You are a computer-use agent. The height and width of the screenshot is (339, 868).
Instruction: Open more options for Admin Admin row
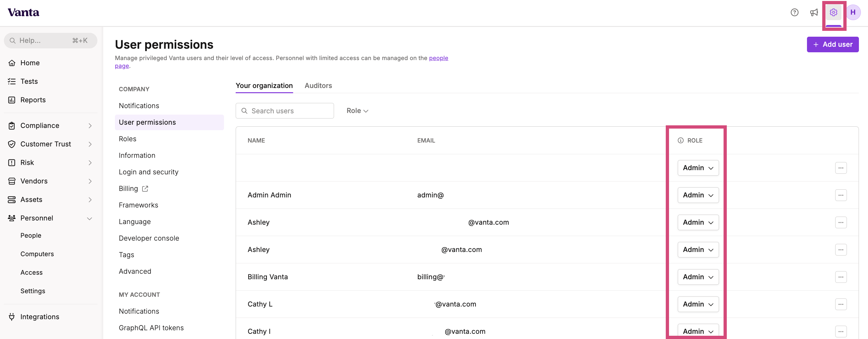(x=841, y=195)
